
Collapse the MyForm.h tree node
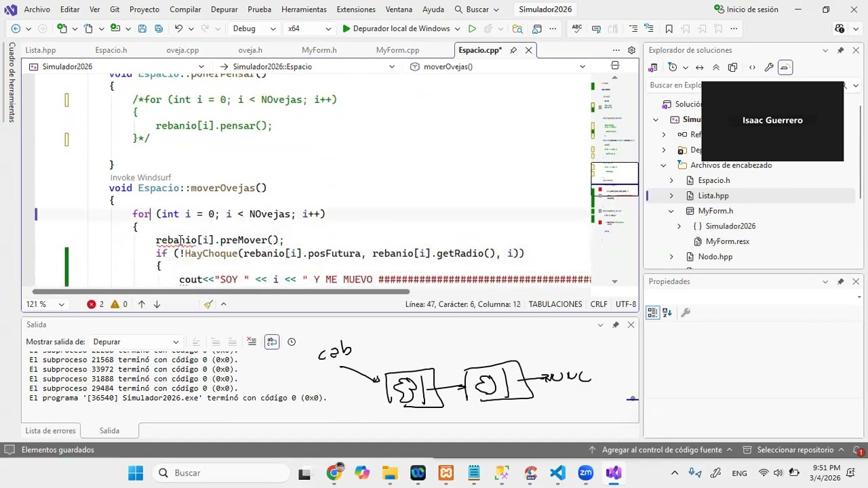(671, 211)
